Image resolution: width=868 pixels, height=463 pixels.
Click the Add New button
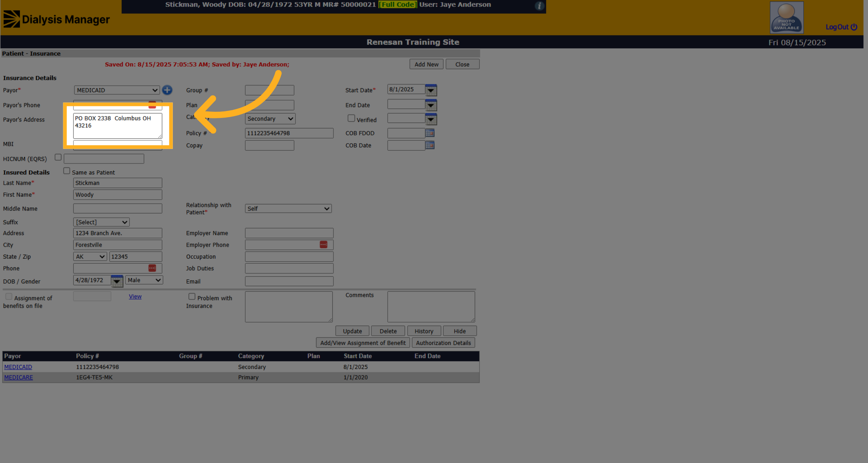[x=426, y=64]
